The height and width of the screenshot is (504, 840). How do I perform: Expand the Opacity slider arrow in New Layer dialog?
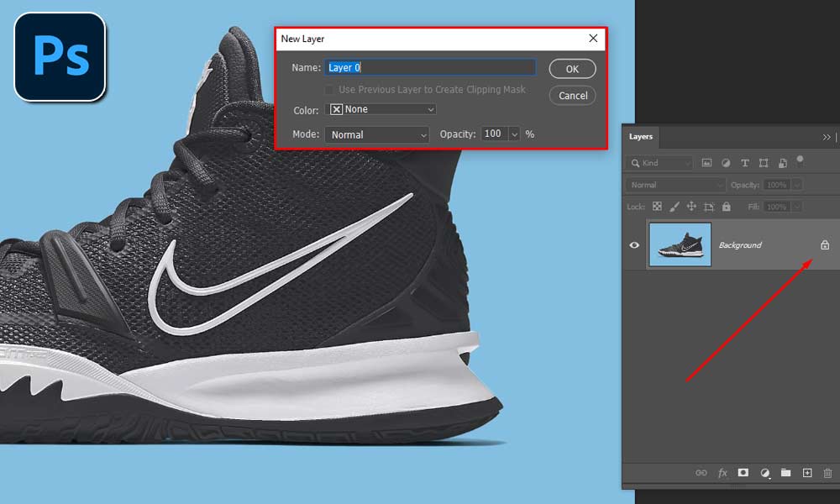[514, 134]
